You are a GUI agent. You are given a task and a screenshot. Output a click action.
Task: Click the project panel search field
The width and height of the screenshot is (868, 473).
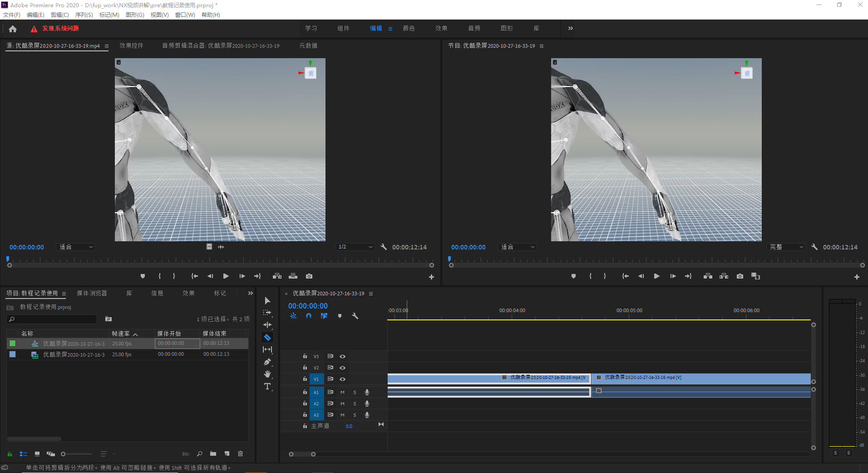pyautogui.click(x=52, y=319)
